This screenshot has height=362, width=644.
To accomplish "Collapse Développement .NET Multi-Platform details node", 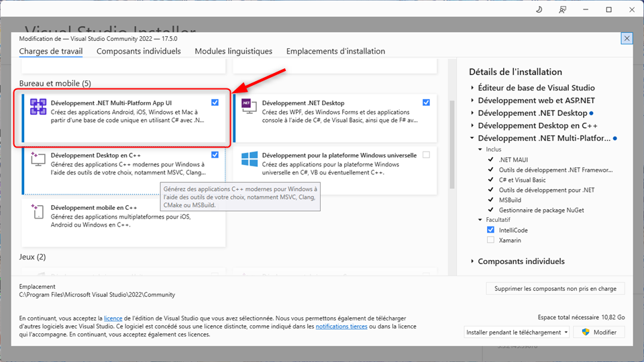I will point(472,138).
